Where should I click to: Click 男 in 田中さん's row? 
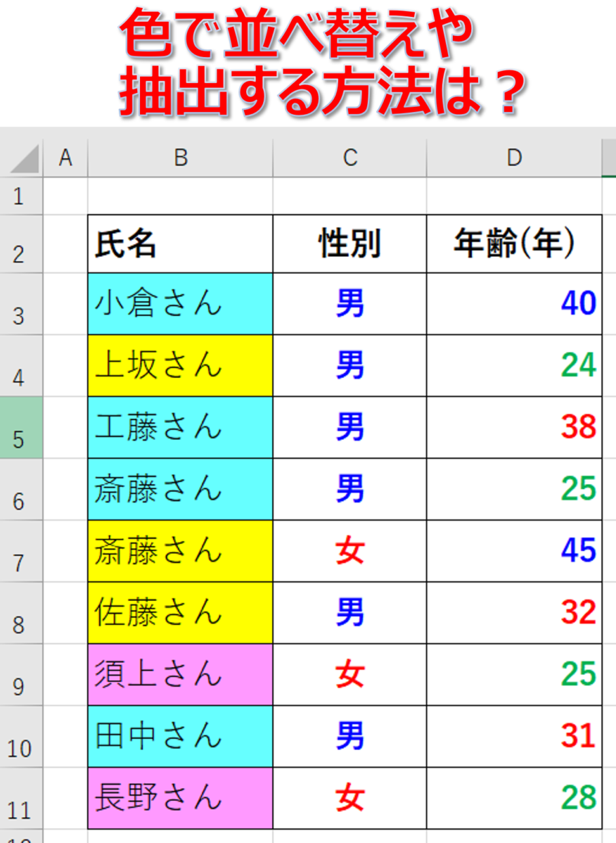pyautogui.click(x=350, y=737)
